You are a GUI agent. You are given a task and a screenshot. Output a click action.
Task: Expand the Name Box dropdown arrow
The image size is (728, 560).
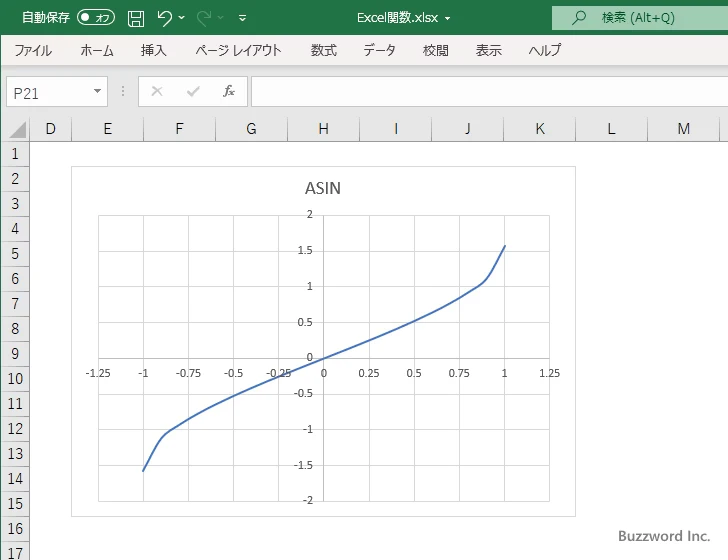(98, 91)
